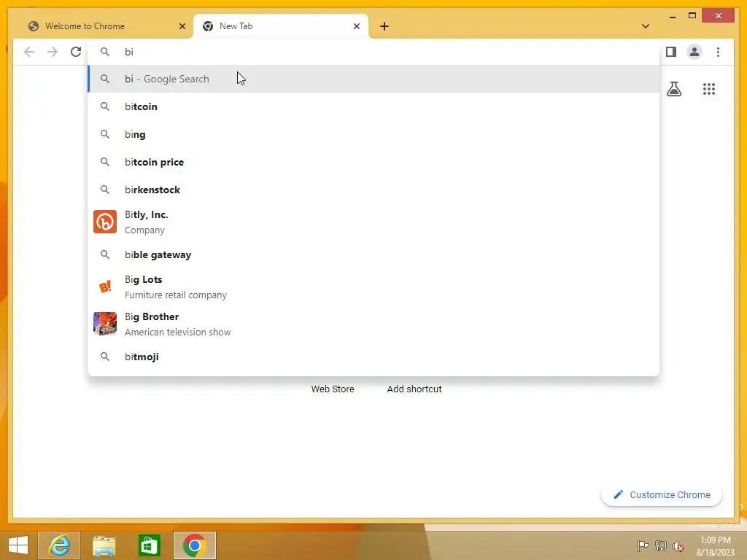Pick the 'birkenstock' suggestion
The height and width of the screenshot is (560, 747).
[374, 190]
